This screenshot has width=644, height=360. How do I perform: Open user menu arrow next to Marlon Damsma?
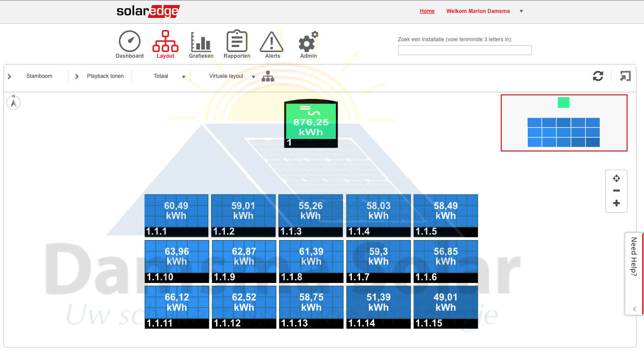tap(521, 12)
